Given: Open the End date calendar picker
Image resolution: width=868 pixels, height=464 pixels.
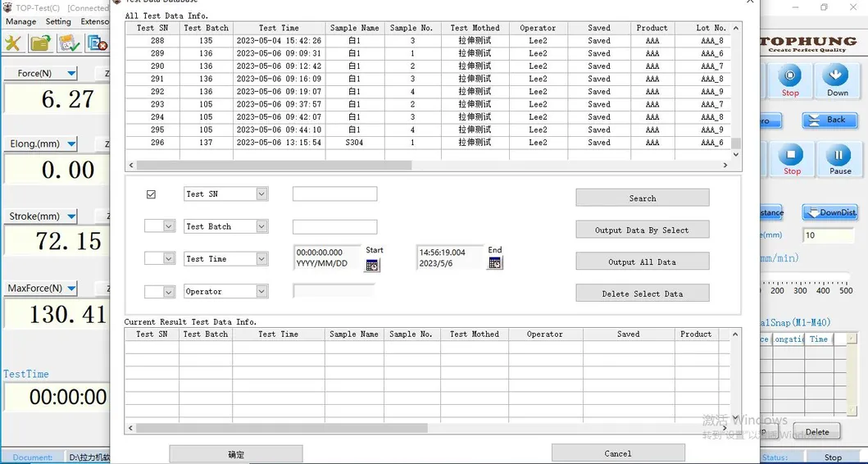Looking at the screenshot, I should tap(494, 263).
